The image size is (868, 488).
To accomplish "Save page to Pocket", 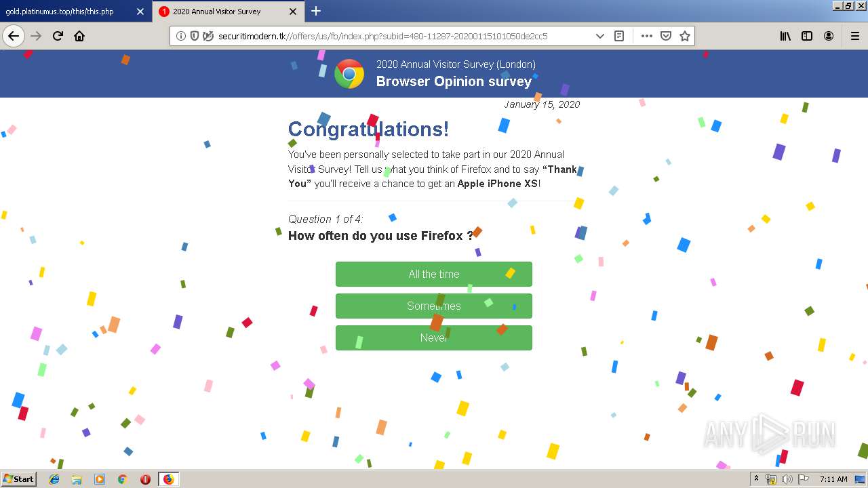I will tap(666, 36).
